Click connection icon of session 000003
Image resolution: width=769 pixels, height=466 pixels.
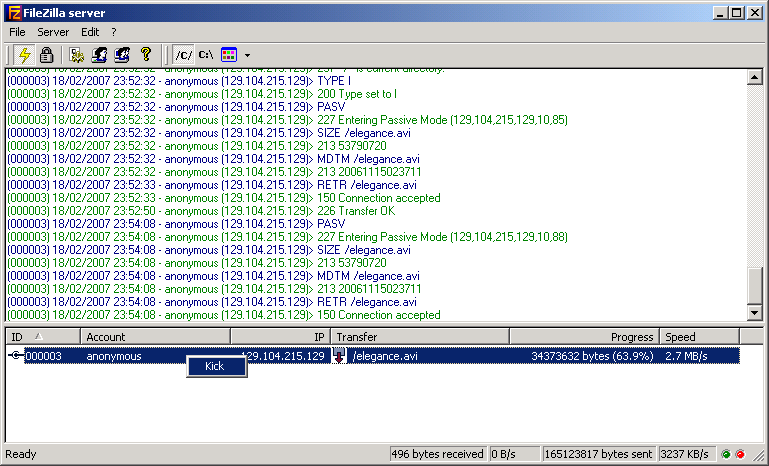click(x=16, y=355)
